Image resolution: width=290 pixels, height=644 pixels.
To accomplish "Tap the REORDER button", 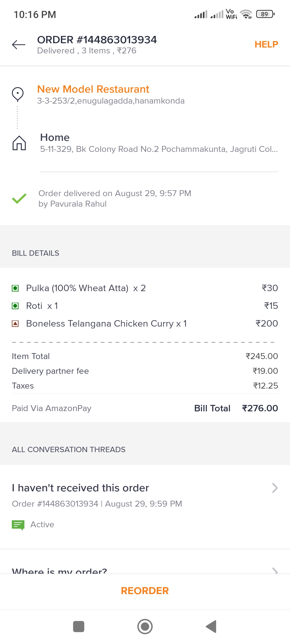I will [x=145, y=591].
